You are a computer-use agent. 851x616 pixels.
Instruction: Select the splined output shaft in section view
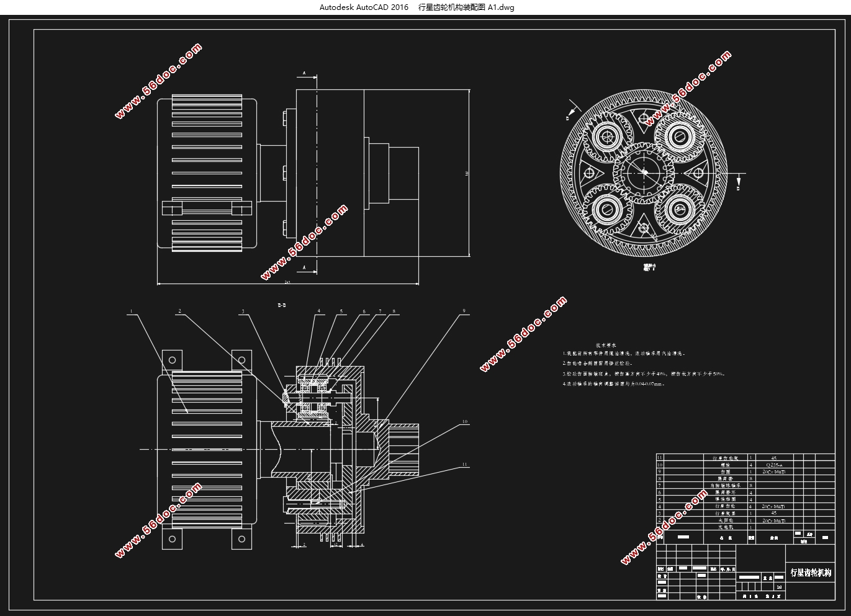[404, 449]
